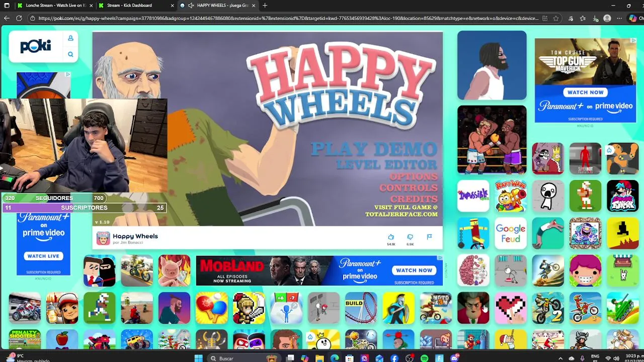
Task: Open OPTIONS in game menu
Action: coord(414,176)
